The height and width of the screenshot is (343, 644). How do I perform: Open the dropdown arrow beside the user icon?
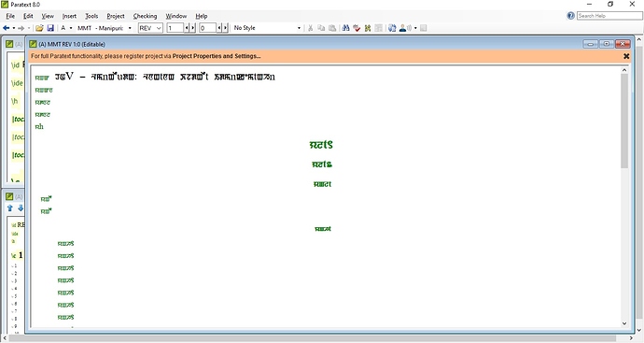(x=415, y=28)
